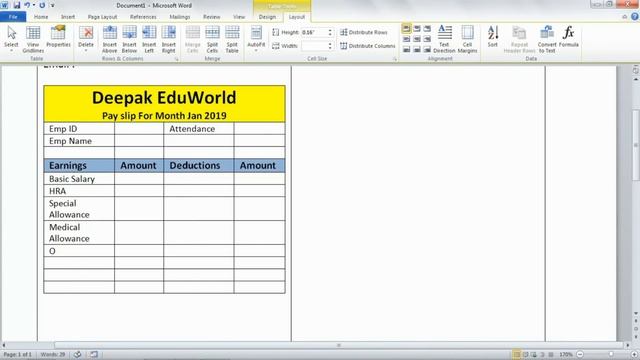Select Align Top Left

click(x=407, y=28)
